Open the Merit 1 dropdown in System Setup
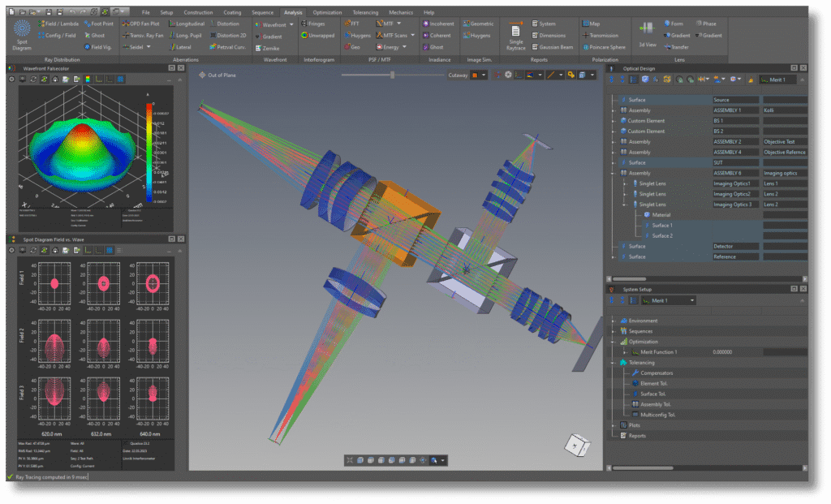 click(x=692, y=300)
